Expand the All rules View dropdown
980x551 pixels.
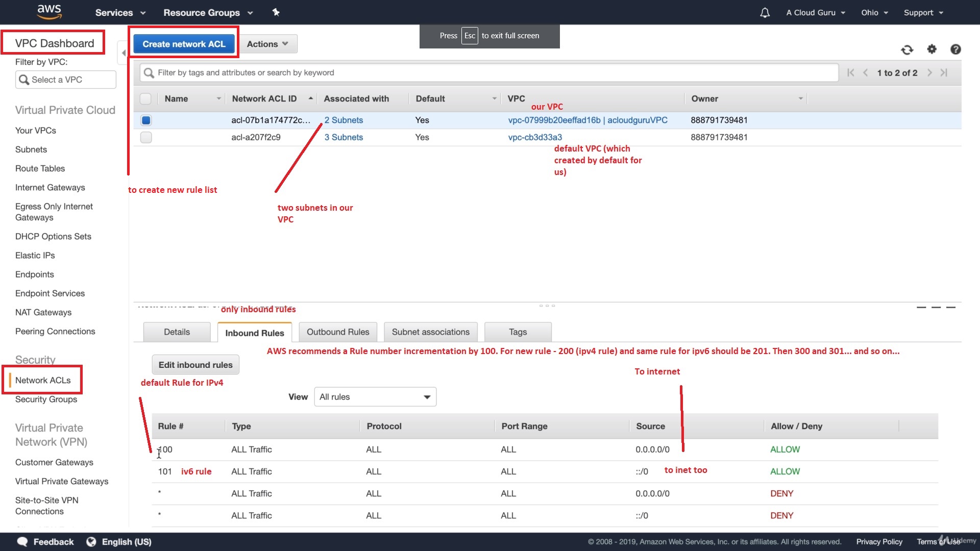375,397
